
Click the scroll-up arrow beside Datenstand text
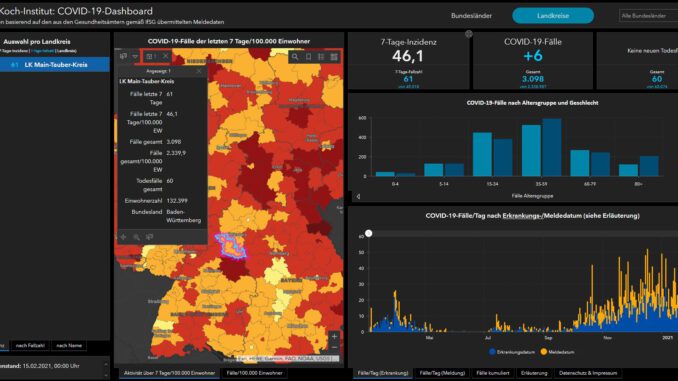pyautogui.click(x=106, y=364)
